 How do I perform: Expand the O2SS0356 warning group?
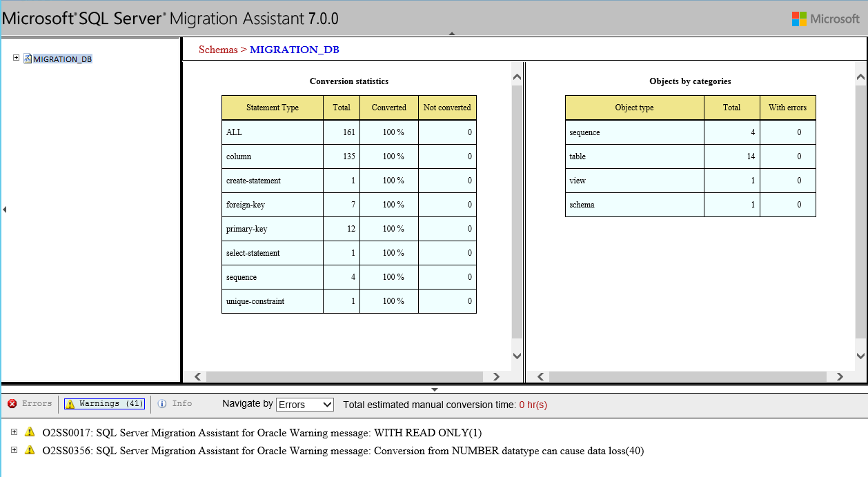(x=14, y=450)
